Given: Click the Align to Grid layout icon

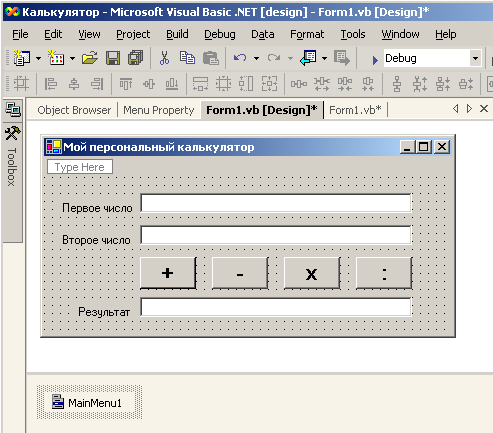Looking at the screenshot, I should [21, 83].
